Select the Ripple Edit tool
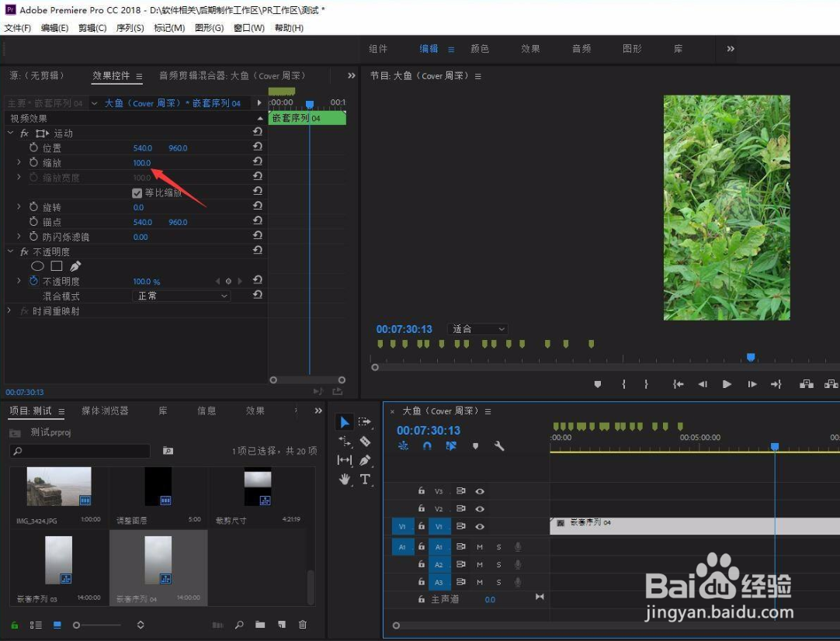The image size is (840, 641). [345, 442]
